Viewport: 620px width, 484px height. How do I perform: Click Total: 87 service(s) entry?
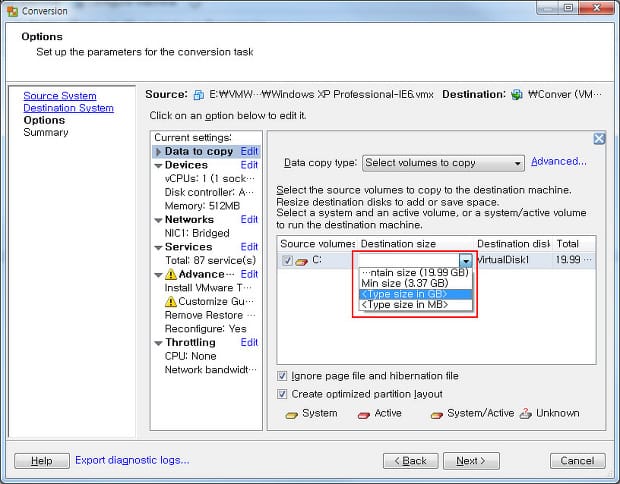[x=210, y=261]
